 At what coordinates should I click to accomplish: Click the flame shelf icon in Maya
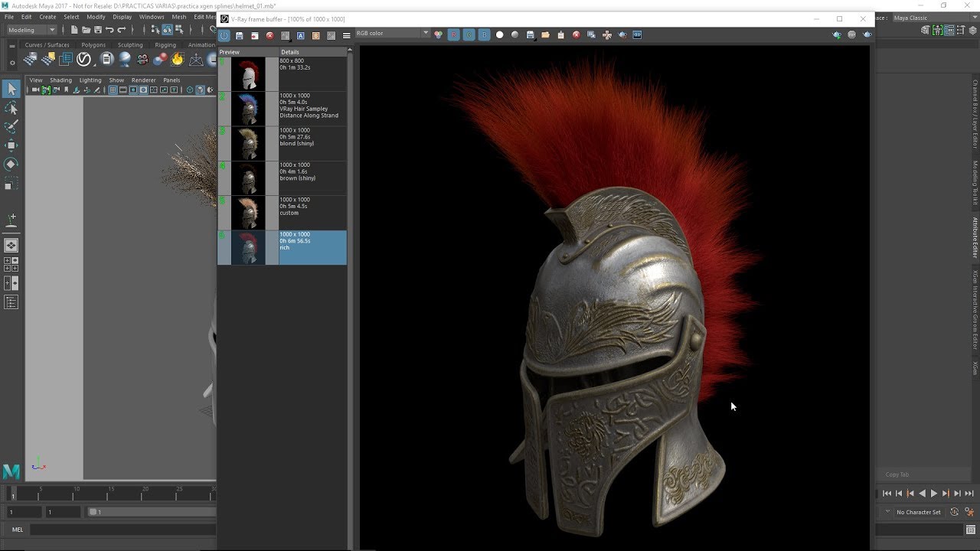coord(178,60)
